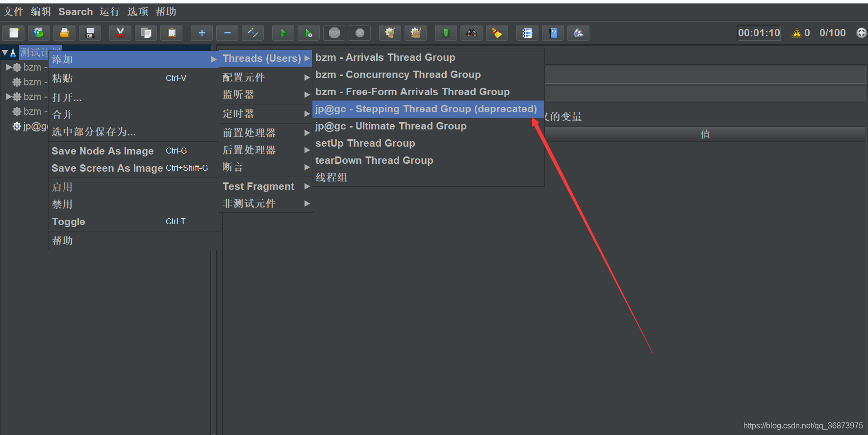Select jp@gc - Ultimate Thread Group
This screenshot has height=435, width=868.
click(x=428, y=126)
